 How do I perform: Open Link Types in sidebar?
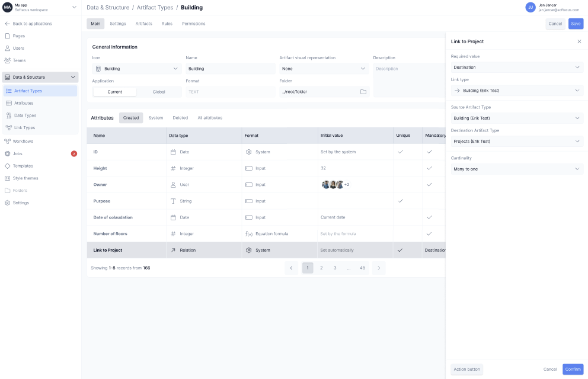[x=24, y=128]
